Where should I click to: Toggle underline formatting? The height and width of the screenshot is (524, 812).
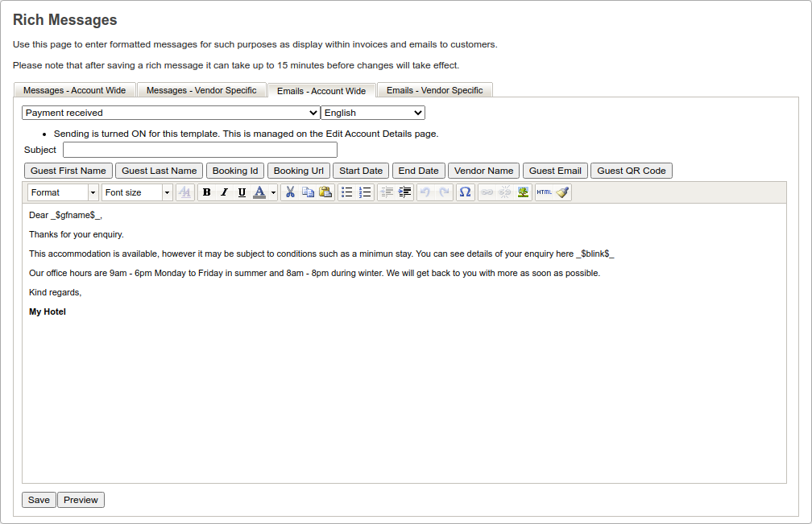[242, 192]
